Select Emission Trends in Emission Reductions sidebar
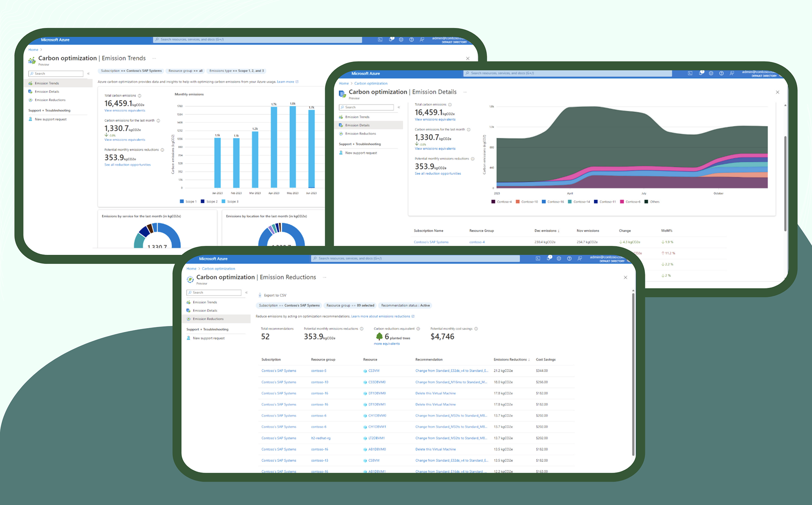This screenshot has width=812, height=505. point(205,302)
